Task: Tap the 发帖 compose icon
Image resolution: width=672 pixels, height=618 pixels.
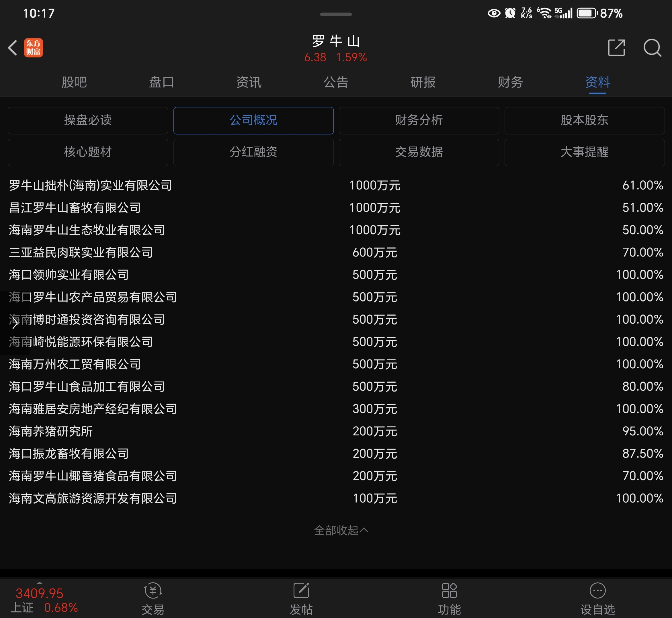Action: tap(301, 590)
